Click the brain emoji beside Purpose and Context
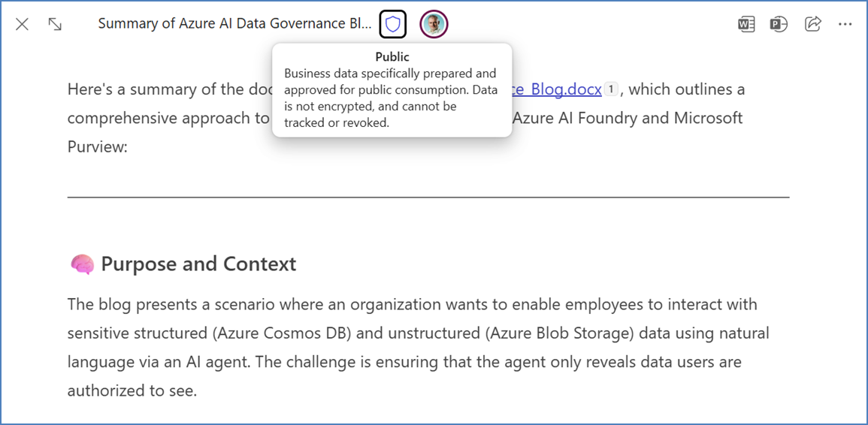Screen dimensions: 868x425 pyautogui.click(x=82, y=264)
